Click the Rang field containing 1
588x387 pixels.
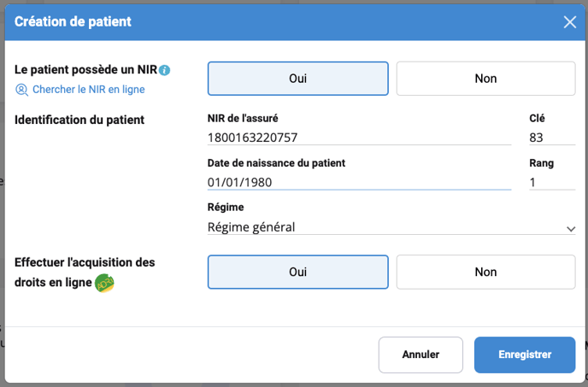click(x=551, y=182)
